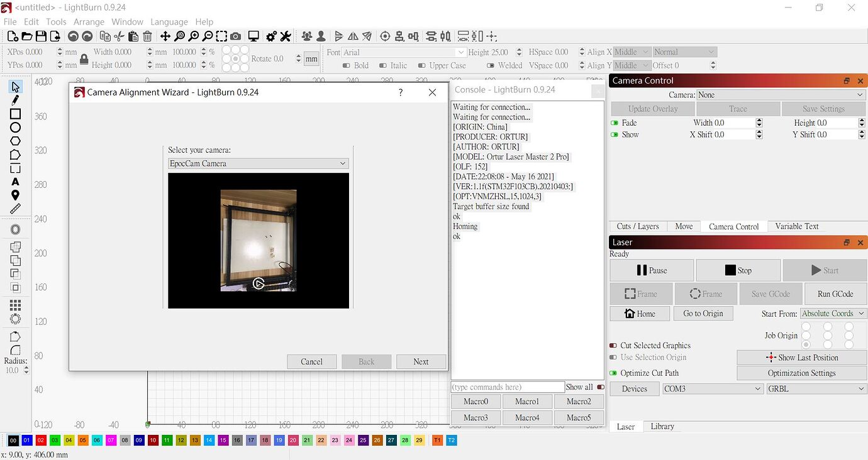The image size is (868, 460).
Task: Open the GRBL device dropdown
Action: (816, 389)
